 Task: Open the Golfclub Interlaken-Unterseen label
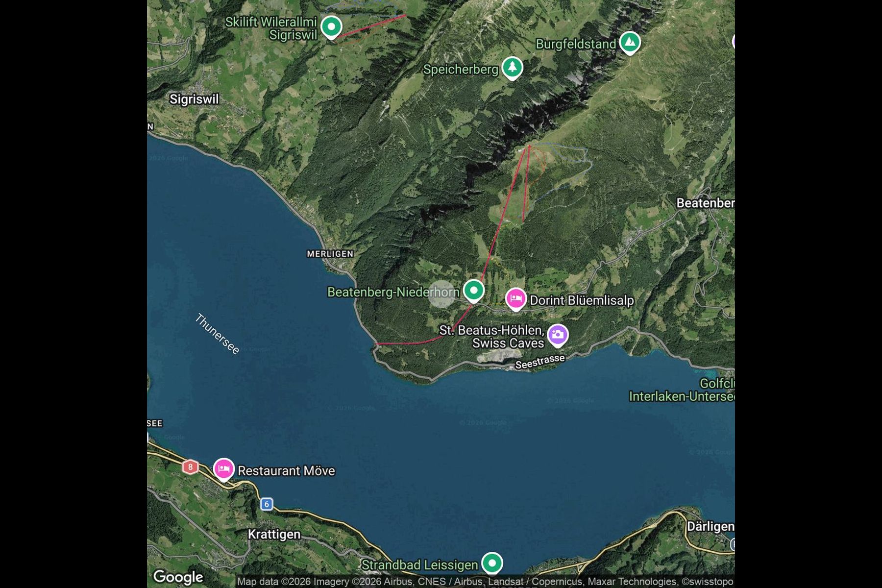point(682,390)
